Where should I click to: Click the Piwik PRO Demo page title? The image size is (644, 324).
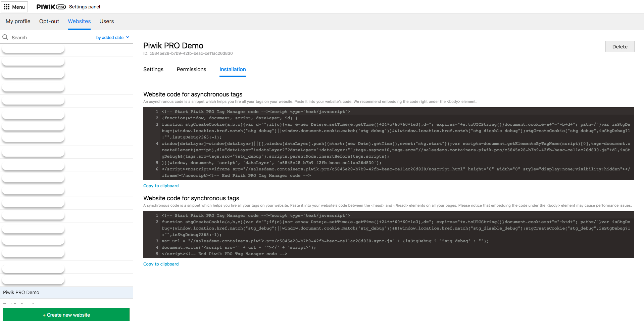pyautogui.click(x=173, y=45)
